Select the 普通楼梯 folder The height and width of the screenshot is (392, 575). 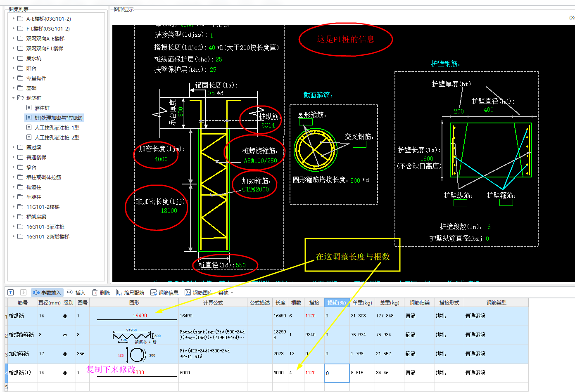coord(36,157)
